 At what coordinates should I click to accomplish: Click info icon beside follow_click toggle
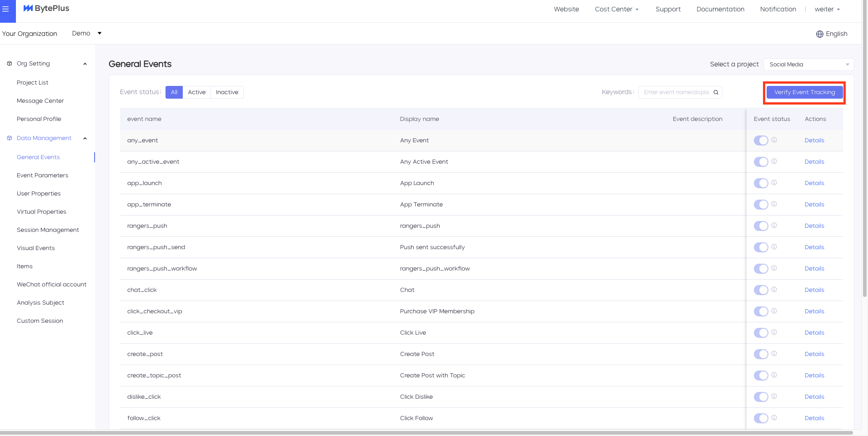(x=774, y=418)
